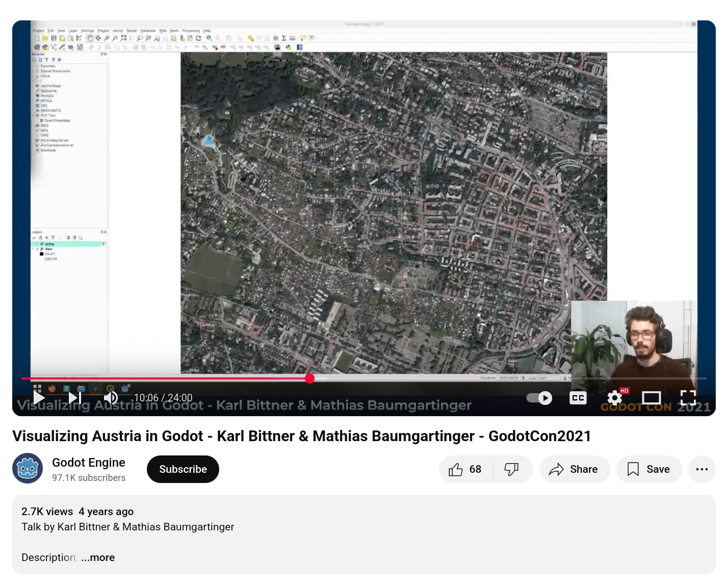Open the Godot Engine channel avatar
The height and width of the screenshot is (585, 728).
(x=28, y=468)
